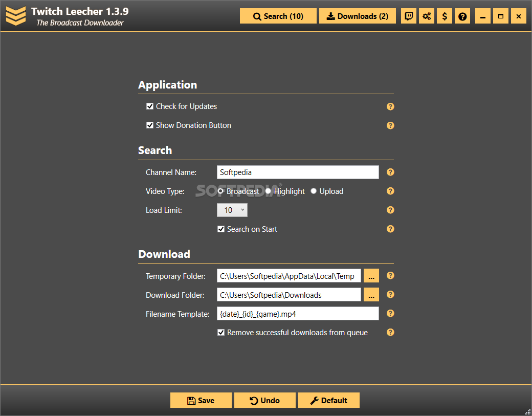Open preferences via the gears icon

click(x=427, y=16)
